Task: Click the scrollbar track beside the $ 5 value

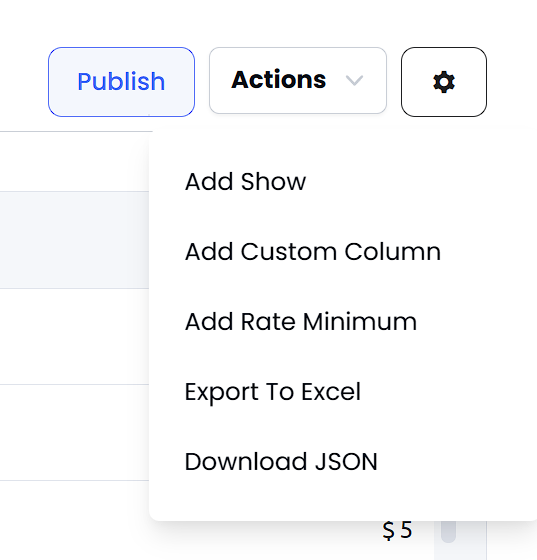Action: [460, 540]
